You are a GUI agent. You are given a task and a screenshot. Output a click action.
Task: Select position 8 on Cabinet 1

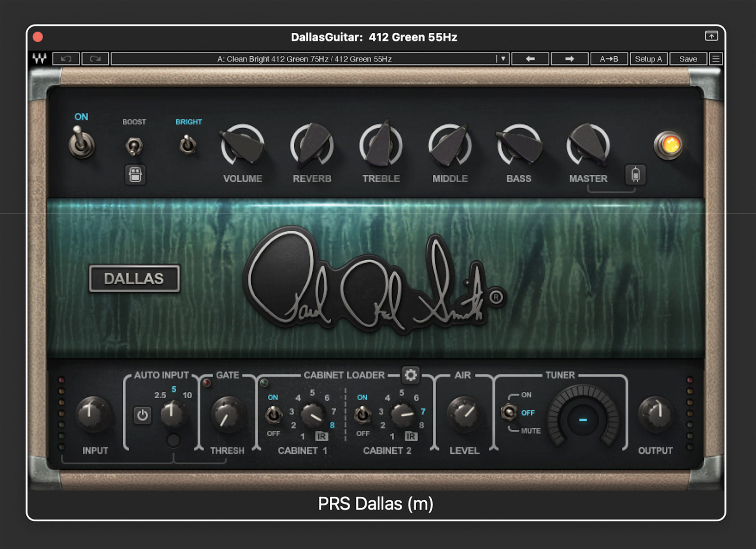tap(332, 425)
